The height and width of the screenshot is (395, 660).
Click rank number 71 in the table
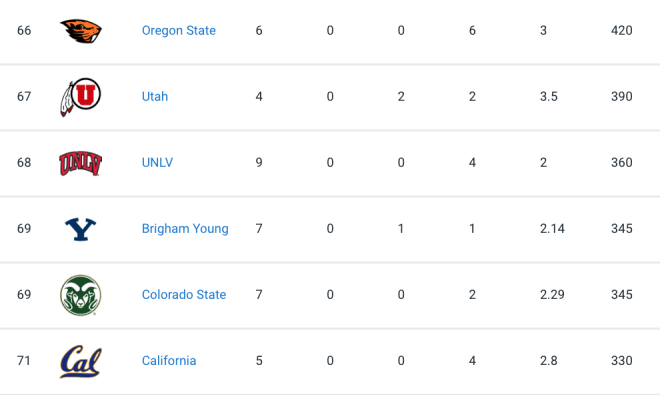point(24,360)
